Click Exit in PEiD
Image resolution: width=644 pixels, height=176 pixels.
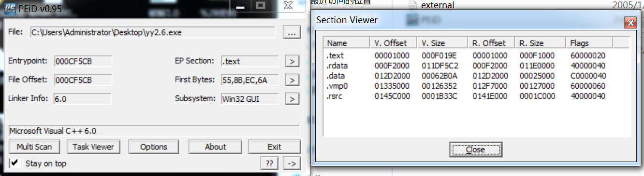pos(274,147)
